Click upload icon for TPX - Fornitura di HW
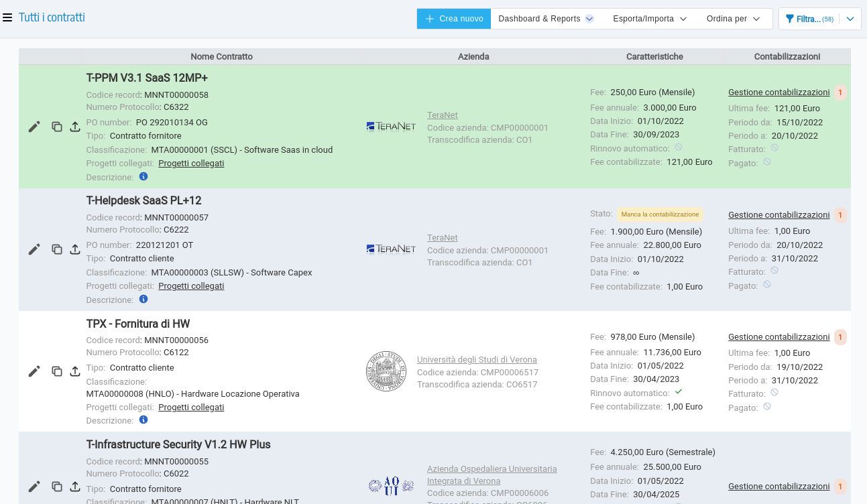Screen dimensions: 867x504 click(x=75, y=371)
